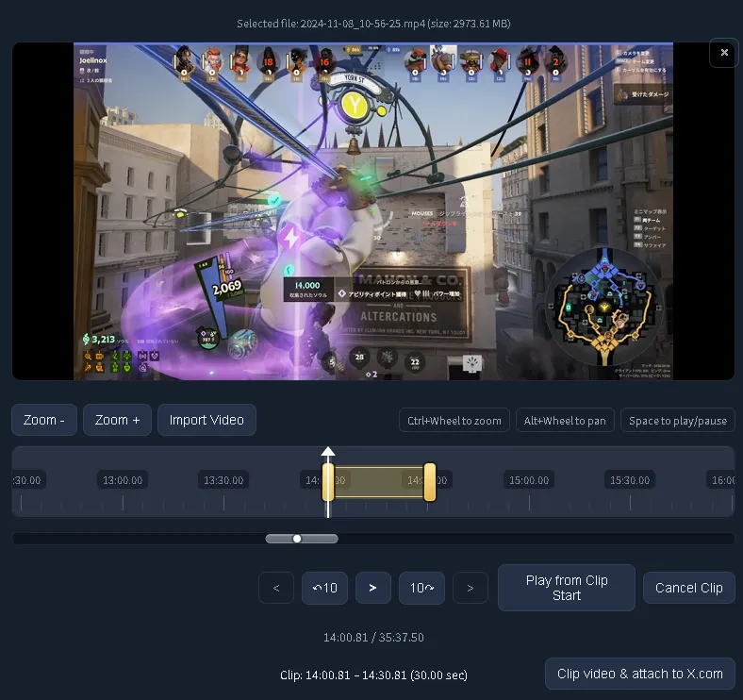The width and height of the screenshot is (743, 700).
Task: Click the Alt+Wheel to pan hint
Action: tap(565, 421)
